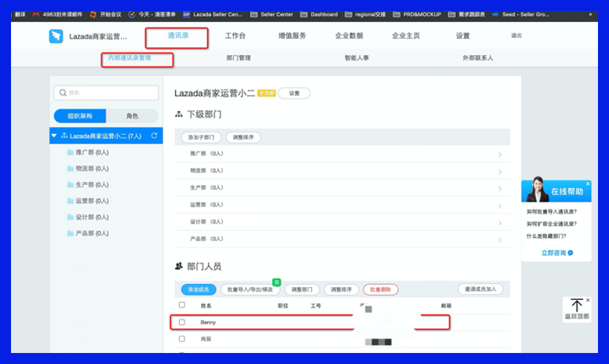Click the chat bubble icon next to 立即咨询
This screenshot has width=609, height=364.
click(x=571, y=253)
